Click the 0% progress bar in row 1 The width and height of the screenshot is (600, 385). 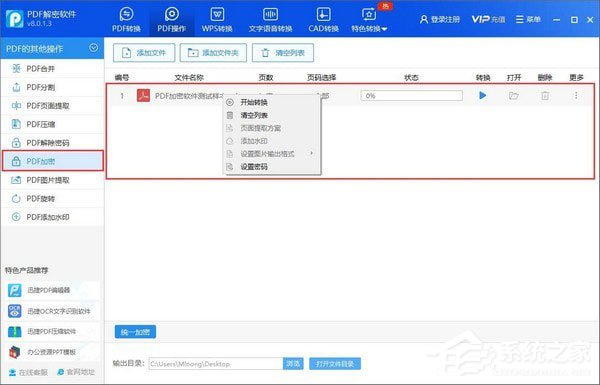tap(411, 96)
